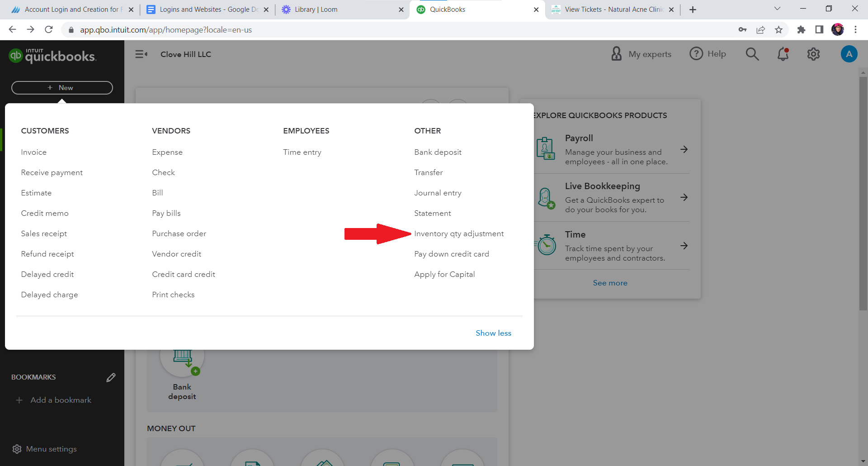
Task: Click the share page icon
Action: [x=760, y=30]
